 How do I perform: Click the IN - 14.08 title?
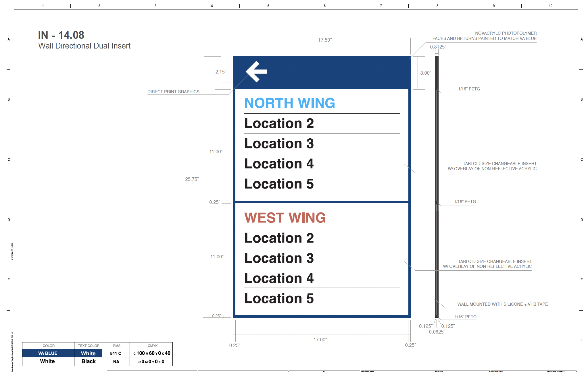(61, 35)
